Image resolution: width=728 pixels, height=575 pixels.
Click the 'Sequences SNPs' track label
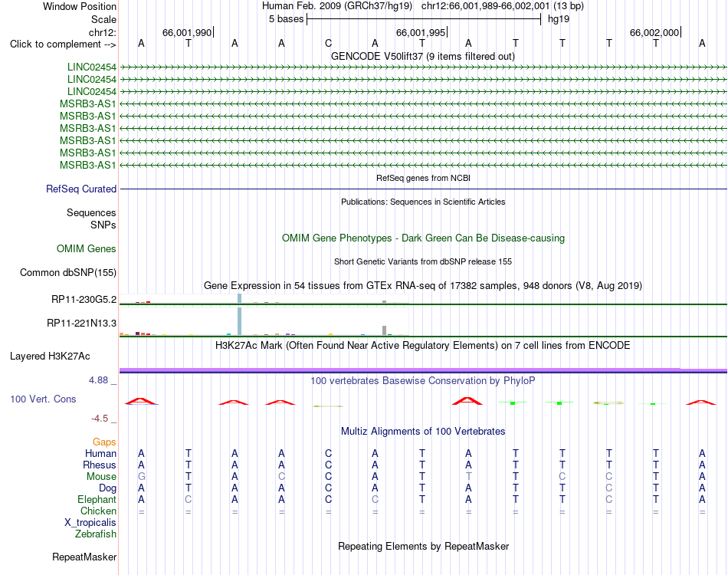pos(91,219)
